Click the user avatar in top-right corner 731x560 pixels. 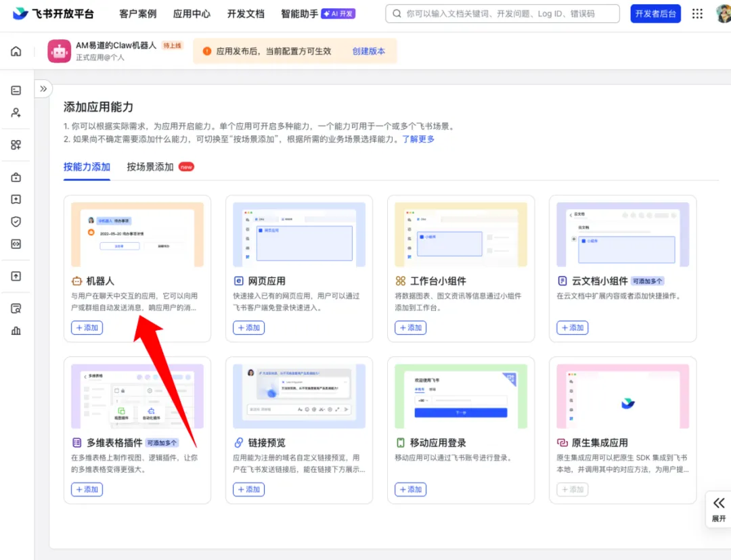pyautogui.click(x=724, y=14)
